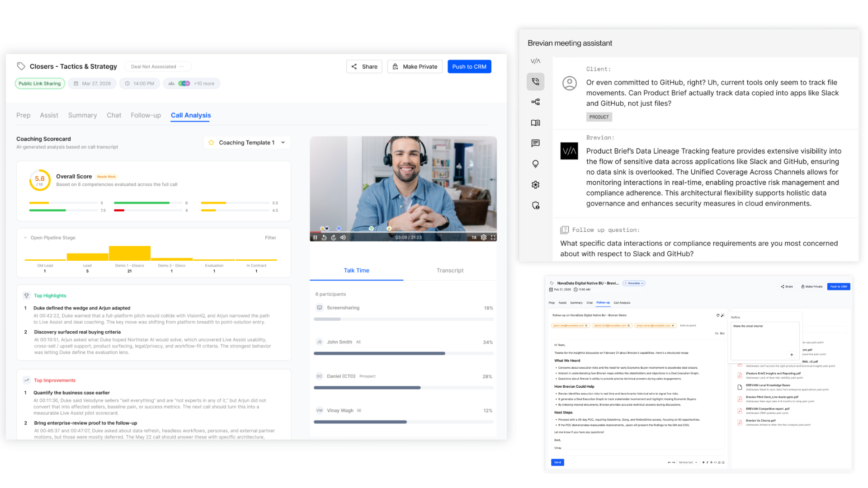868x488 pixels.
Task: Click Filter in pipeline stage chart
Action: tap(270, 238)
